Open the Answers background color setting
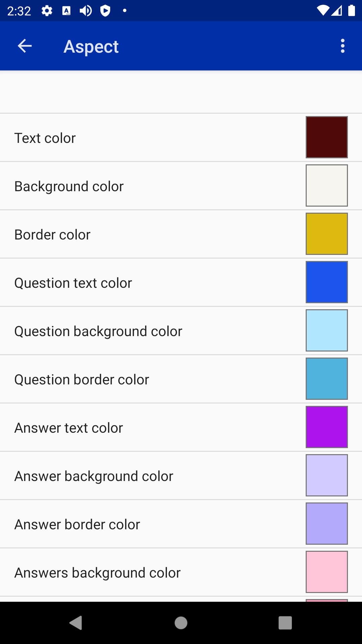This screenshot has height=644, width=362. point(181,572)
